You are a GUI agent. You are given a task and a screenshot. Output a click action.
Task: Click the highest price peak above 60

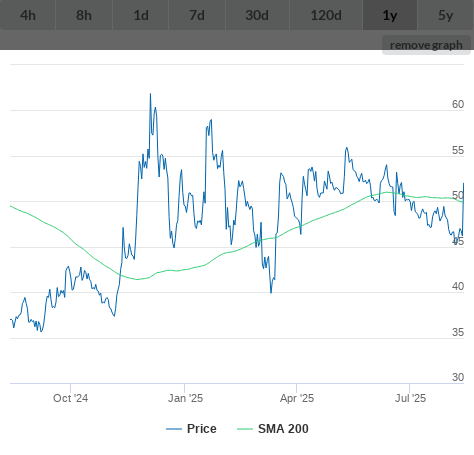coord(150,94)
